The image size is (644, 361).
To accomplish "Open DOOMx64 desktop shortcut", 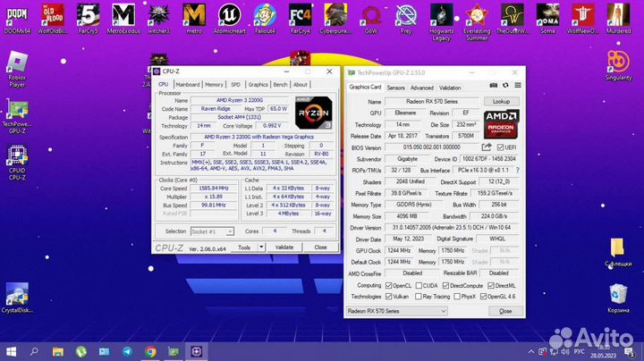I will (x=17, y=19).
